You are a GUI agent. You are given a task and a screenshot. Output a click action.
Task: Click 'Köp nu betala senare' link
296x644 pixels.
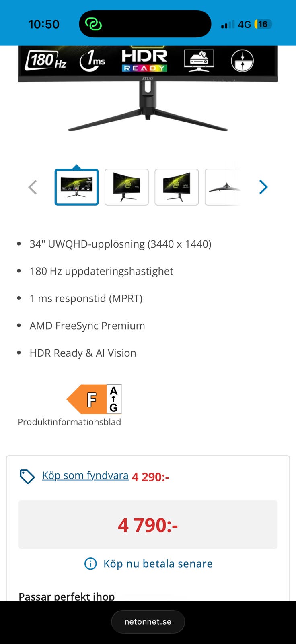click(x=158, y=563)
